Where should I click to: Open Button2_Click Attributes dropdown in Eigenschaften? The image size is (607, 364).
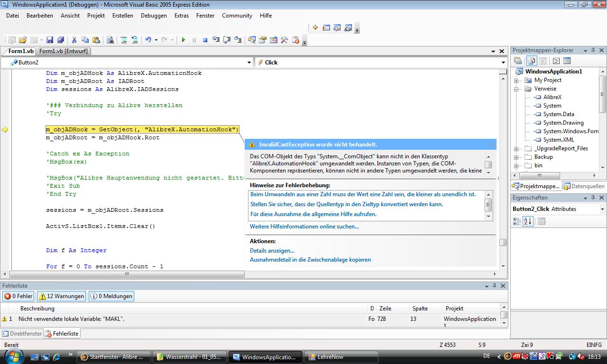[603, 209]
